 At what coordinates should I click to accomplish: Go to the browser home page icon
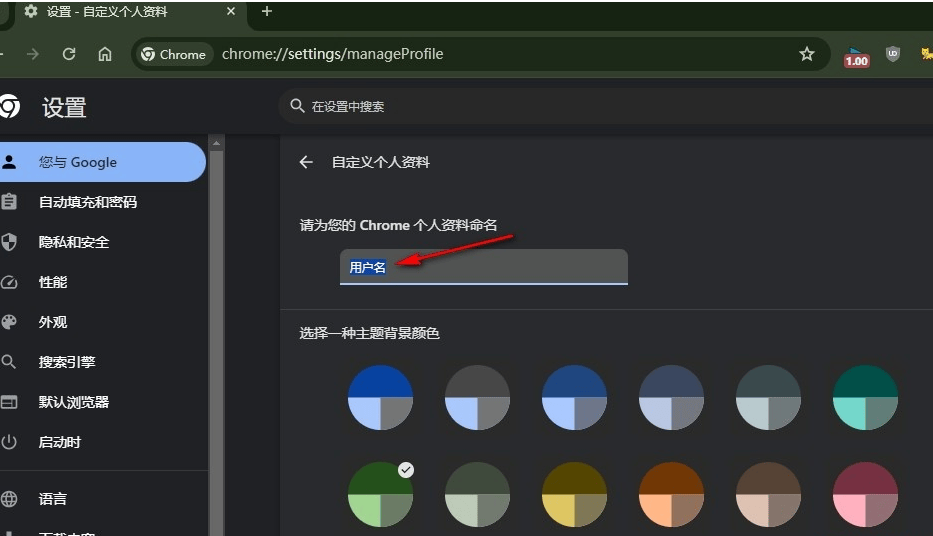pos(105,54)
